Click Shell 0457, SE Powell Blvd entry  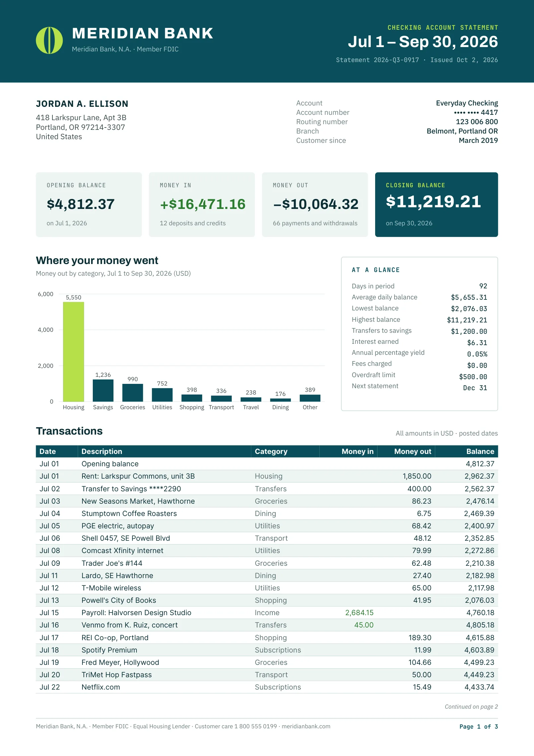point(267,538)
